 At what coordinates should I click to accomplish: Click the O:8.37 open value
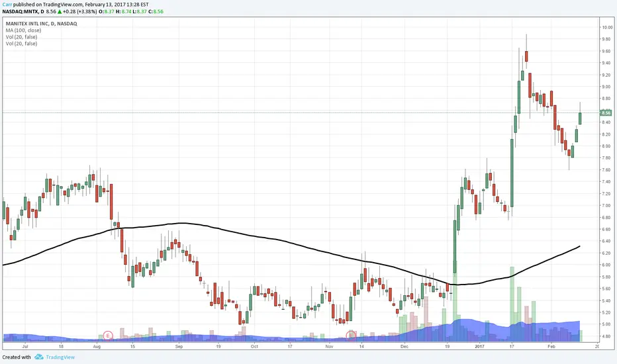click(x=106, y=11)
